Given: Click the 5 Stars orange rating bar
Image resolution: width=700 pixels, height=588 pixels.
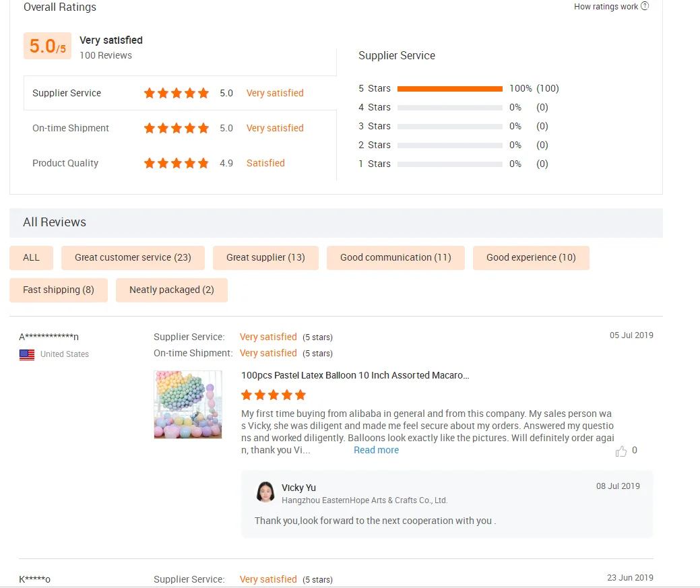Looking at the screenshot, I should 449,88.
